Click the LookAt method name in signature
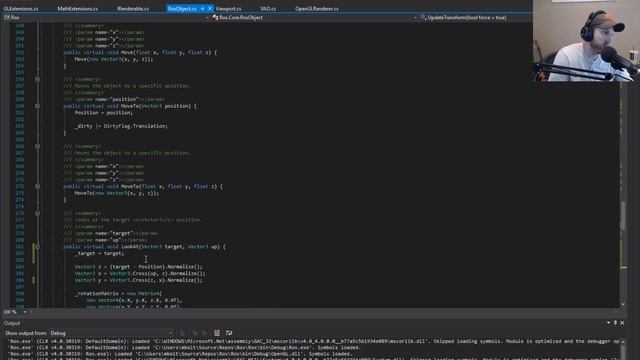This screenshot has height=360, width=640. pyautogui.click(x=130, y=247)
